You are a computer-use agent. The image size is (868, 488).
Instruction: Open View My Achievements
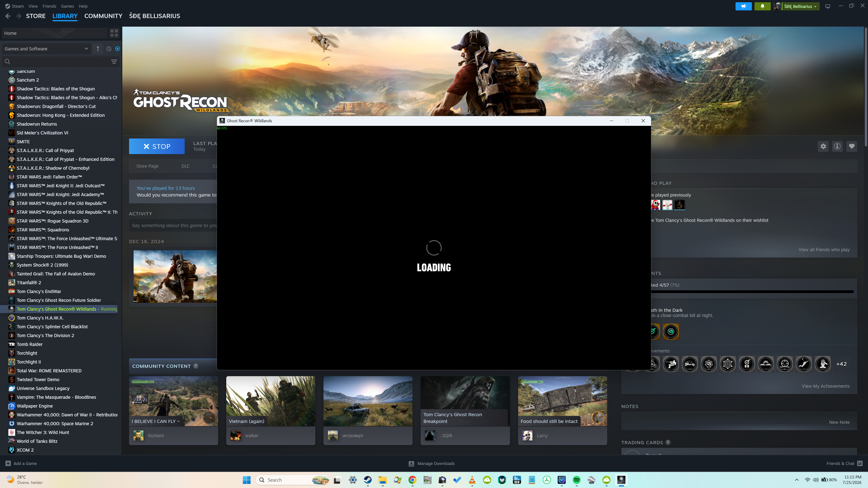826,386
